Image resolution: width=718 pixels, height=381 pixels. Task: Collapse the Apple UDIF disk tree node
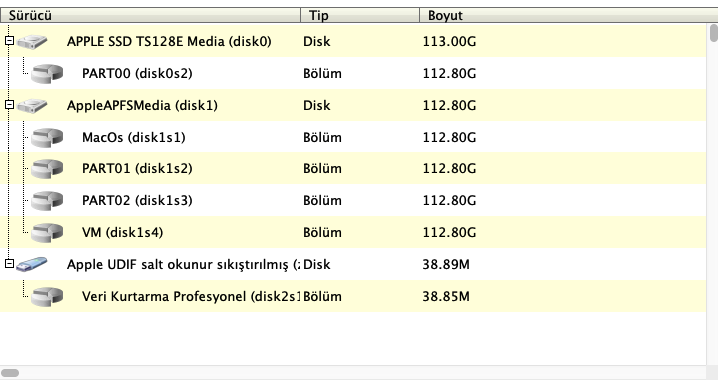[10, 263]
